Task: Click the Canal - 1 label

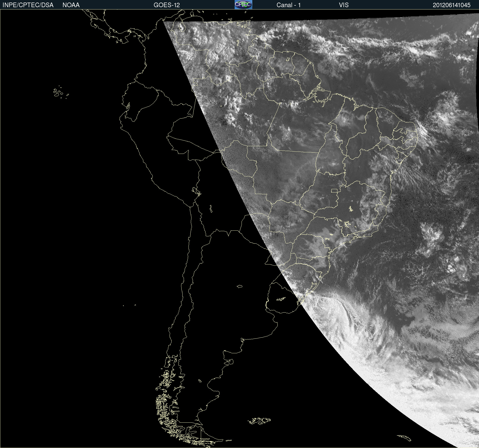Action: point(288,5)
